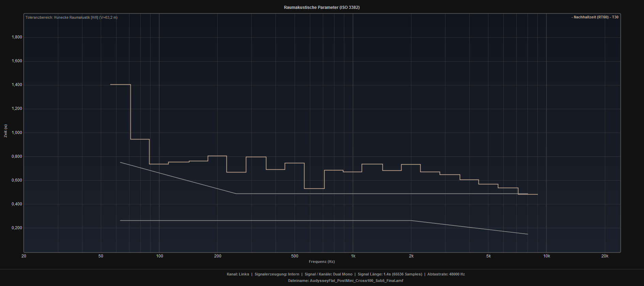Click the curve's lowest dip near 600 Hz
644x286 pixels.
point(314,188)
